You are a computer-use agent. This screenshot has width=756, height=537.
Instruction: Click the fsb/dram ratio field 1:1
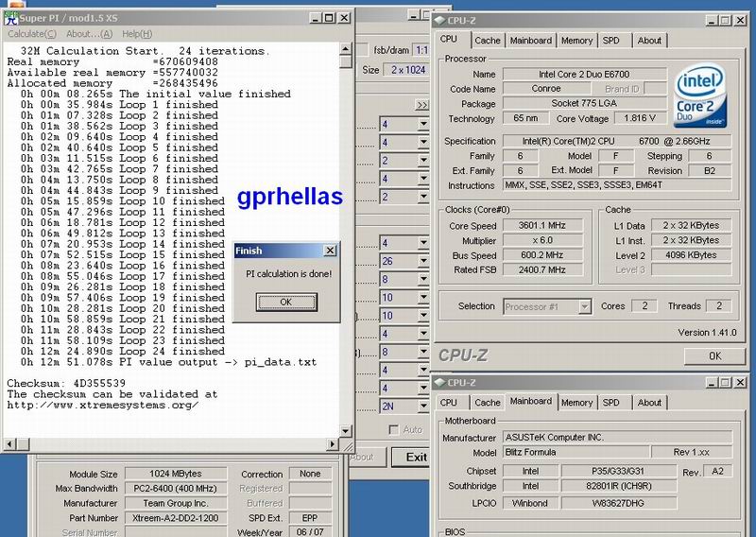click(421, 50)
